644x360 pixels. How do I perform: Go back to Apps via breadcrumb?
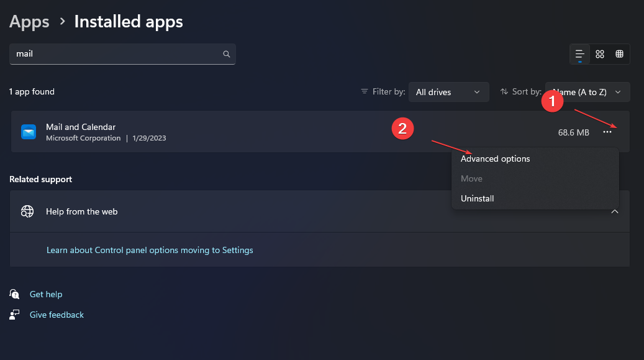tap(29, 22)
